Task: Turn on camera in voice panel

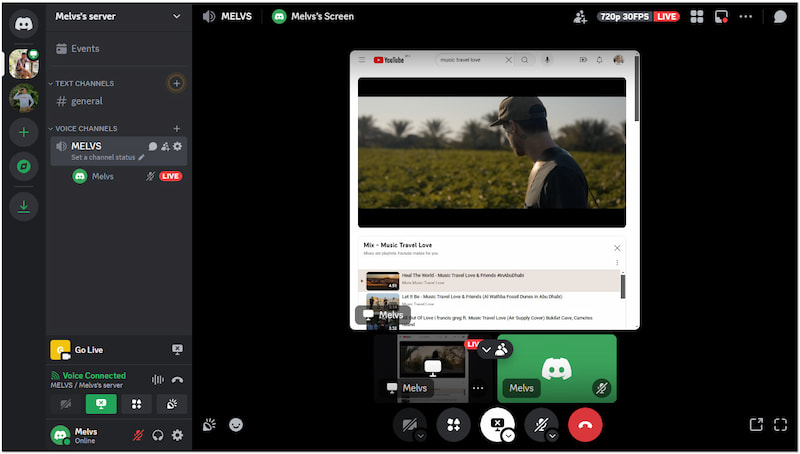Action: (x=66, y=404)
